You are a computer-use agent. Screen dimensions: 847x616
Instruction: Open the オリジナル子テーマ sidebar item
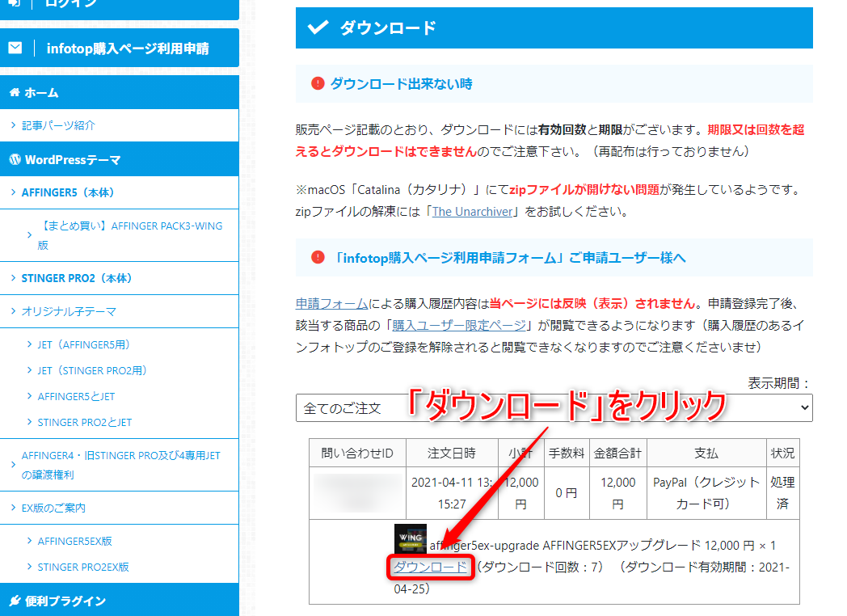[x=120, y=311]
